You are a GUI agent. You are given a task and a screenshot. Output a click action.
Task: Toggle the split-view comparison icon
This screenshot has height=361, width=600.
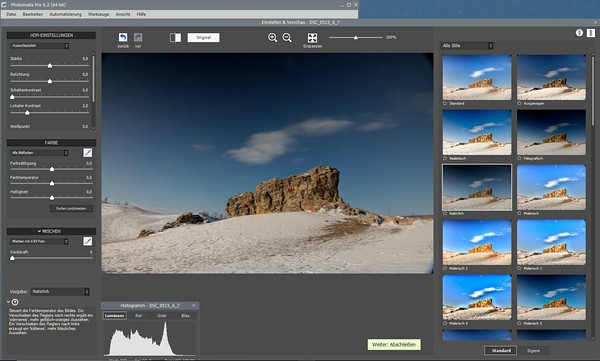click(x=175, y=38)
